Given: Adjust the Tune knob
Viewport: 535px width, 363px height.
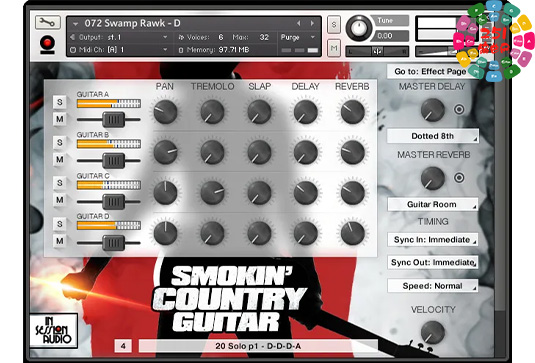Looking at the screenshot, I should point(359,28).
